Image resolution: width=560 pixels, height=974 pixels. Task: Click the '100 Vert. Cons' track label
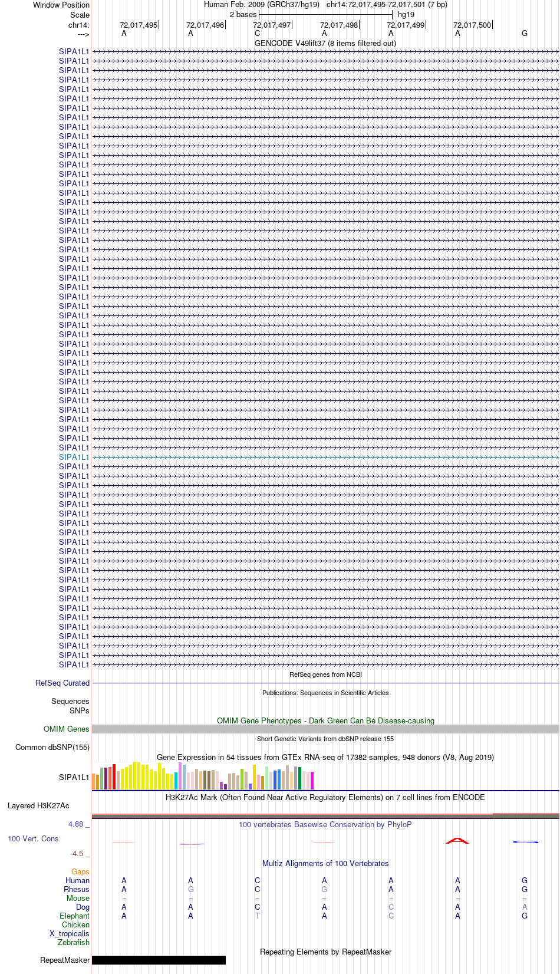33,838
